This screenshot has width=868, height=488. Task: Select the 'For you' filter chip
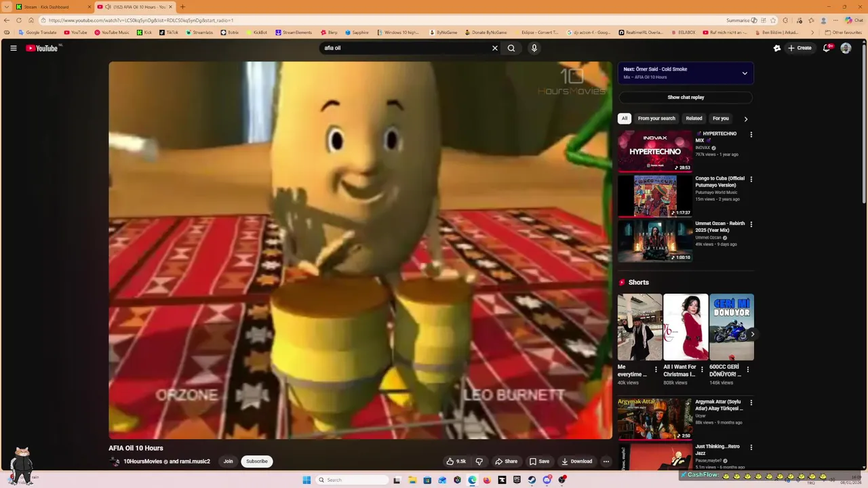[721, 119]
